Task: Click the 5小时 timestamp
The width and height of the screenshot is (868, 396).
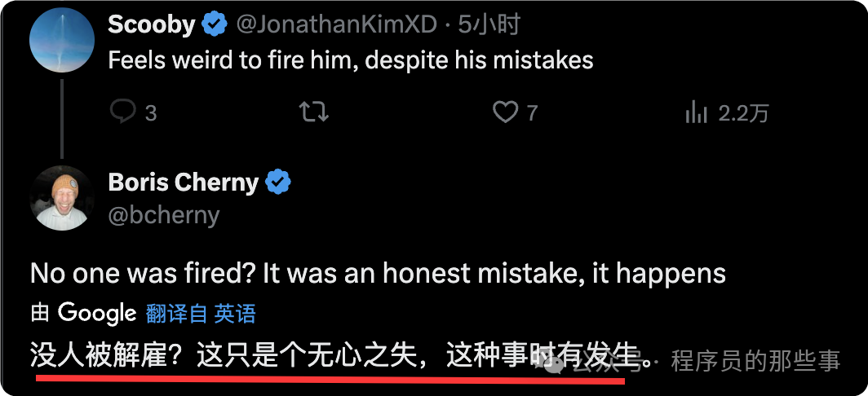Action: [489, 25]
